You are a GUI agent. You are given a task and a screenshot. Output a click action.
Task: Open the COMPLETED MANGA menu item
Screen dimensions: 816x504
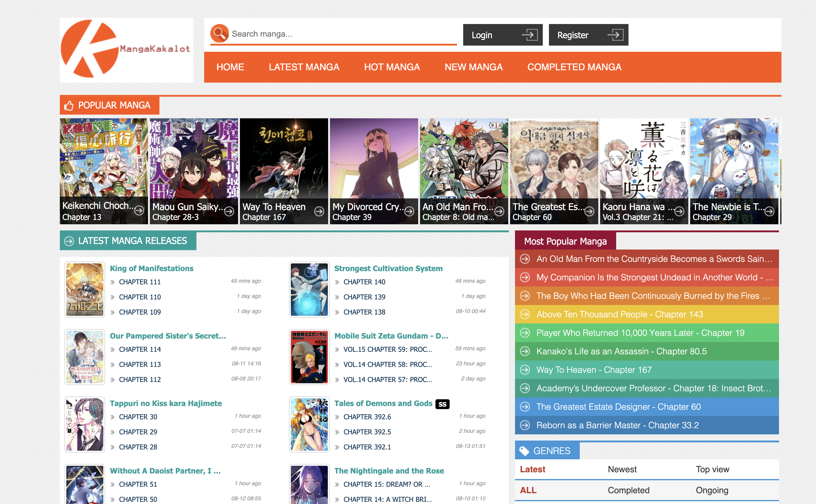pyautogui.click(x=574, y=67)
